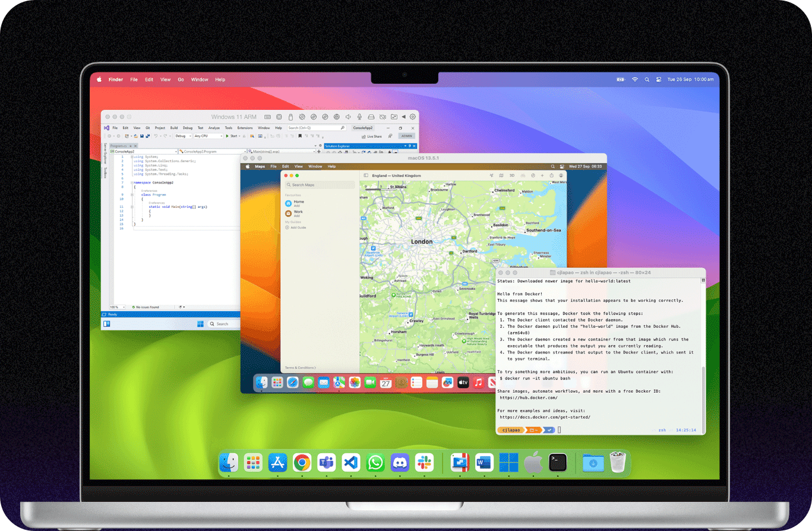Viewport: 812px width, 531px height.
Task: Open the ConsoleApp2.Program class dropdown
Action: 213,151
